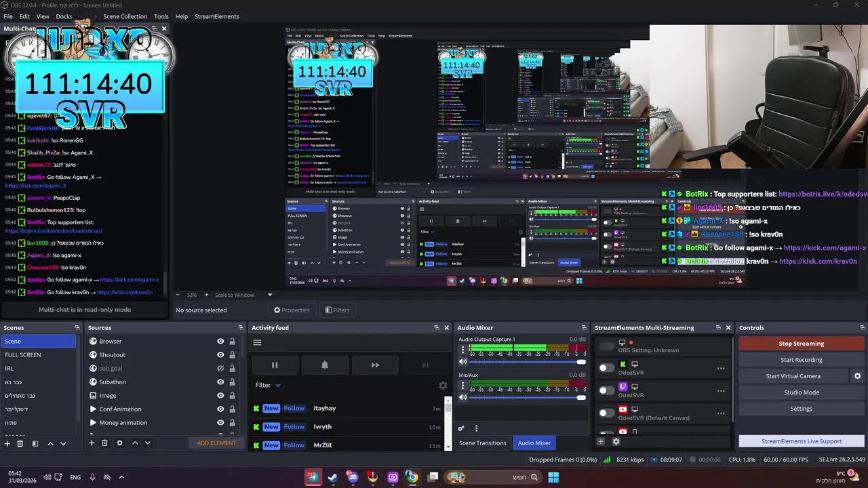Enter Studio Mode
This screenshot has width=868, height=488.
pyautogui.click(x=802, y=392)
